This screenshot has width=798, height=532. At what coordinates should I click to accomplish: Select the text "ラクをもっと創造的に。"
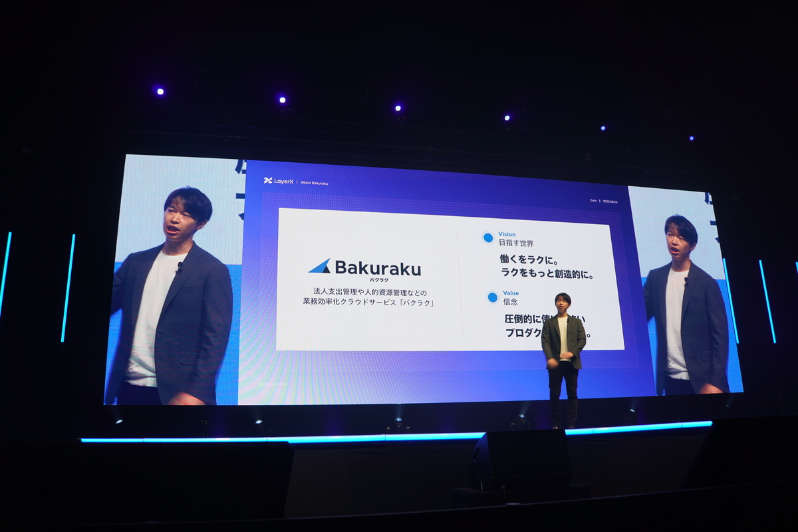pos(547,274)
